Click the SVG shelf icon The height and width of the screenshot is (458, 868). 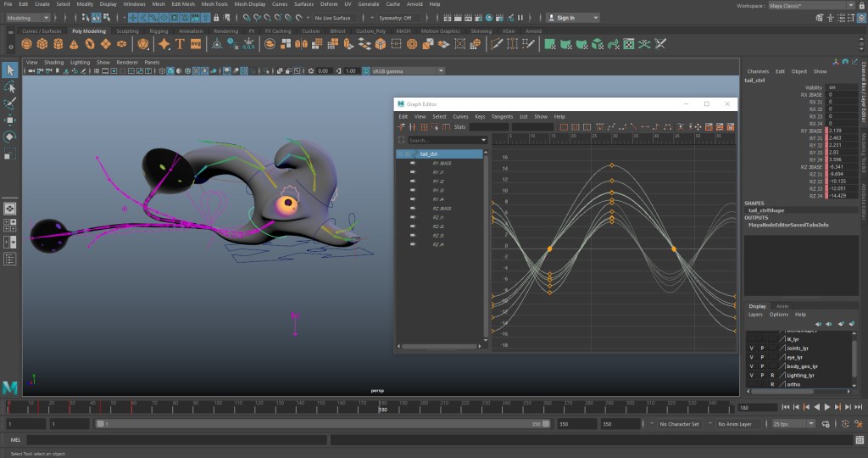196,44
